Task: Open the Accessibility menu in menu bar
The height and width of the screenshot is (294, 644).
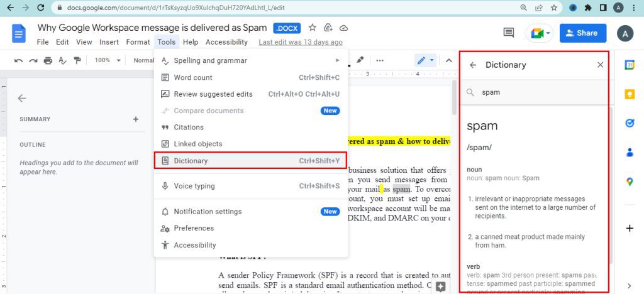Action: pyautogui.click(x=226, y=42)
